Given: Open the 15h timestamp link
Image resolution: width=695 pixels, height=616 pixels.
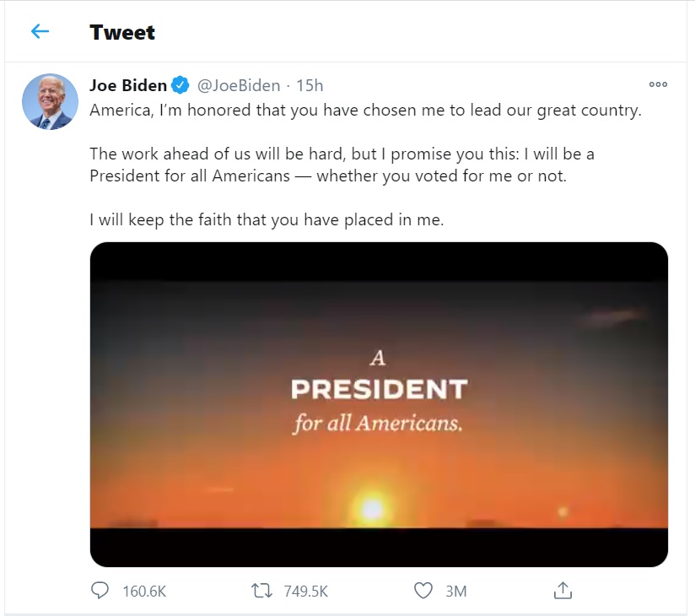Looking at the screenshot, I should [310, 85].
